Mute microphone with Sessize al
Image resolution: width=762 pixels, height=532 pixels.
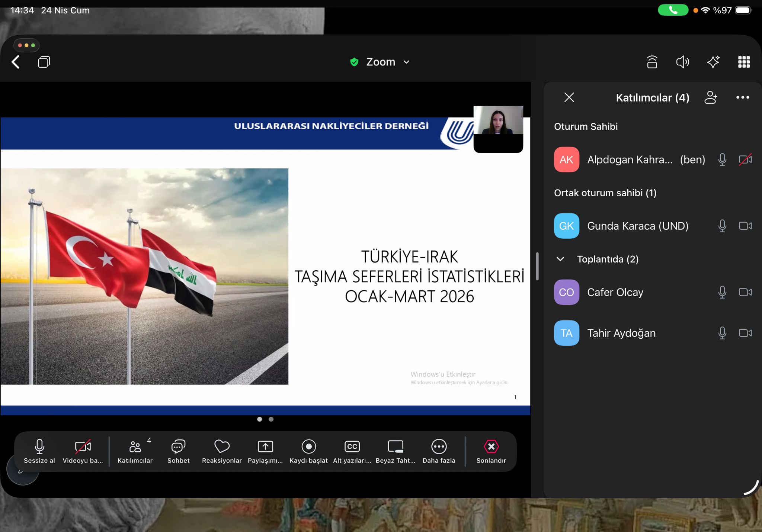point(39,451)
